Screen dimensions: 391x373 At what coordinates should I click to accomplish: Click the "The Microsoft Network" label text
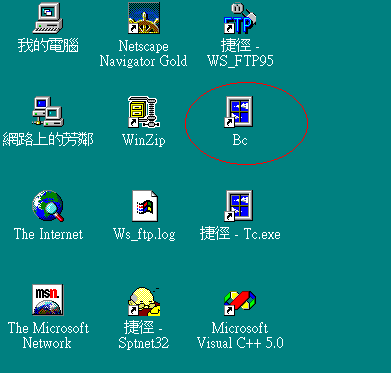click(48, 335)
